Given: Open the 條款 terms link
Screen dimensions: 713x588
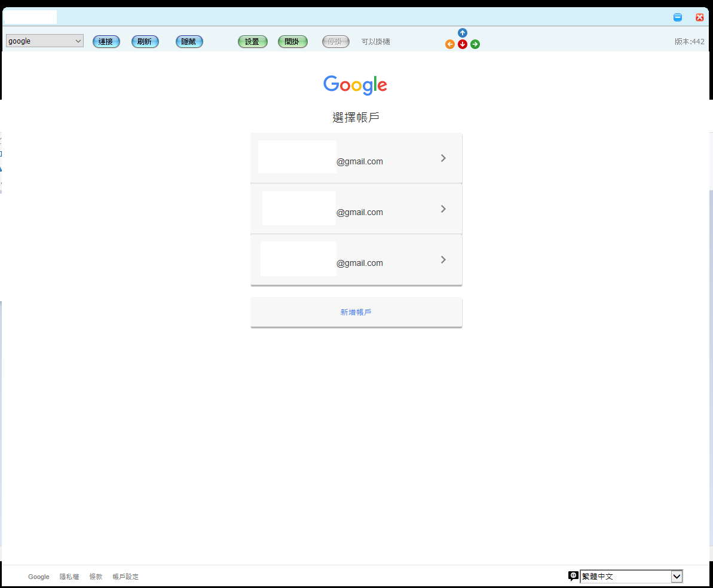Looking at the screenshot, I should 96,577.
